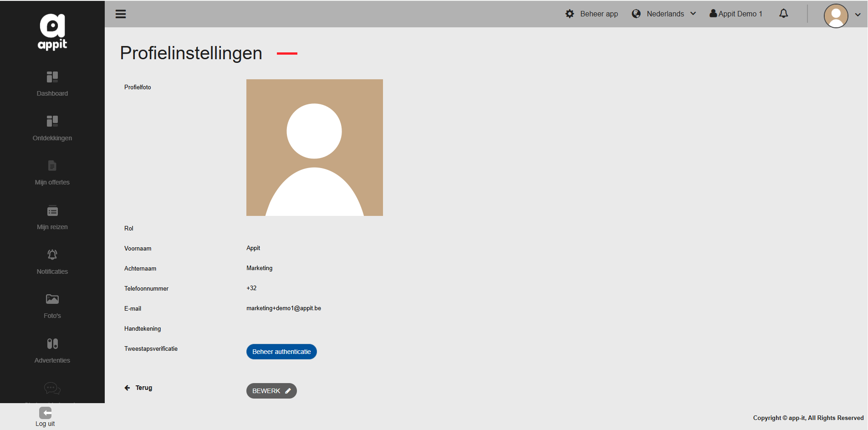
Task: Click the Achternaam value Marketing
Action: [260, 268]
